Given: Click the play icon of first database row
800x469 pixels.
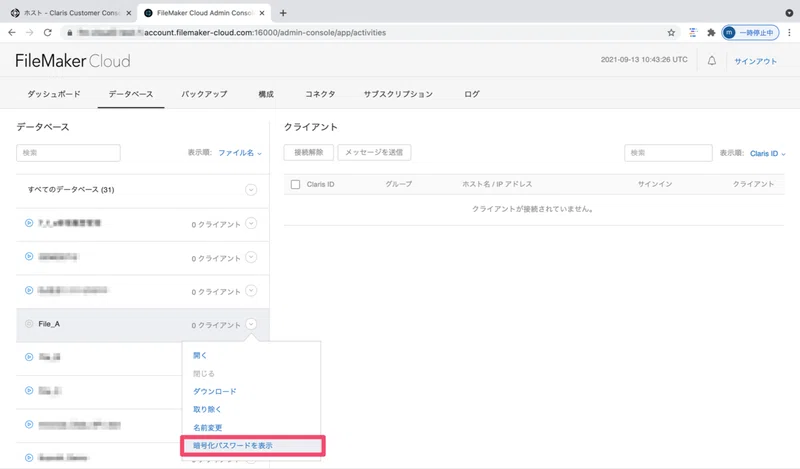Looking at the screenshot, I should tap(29, 223).
